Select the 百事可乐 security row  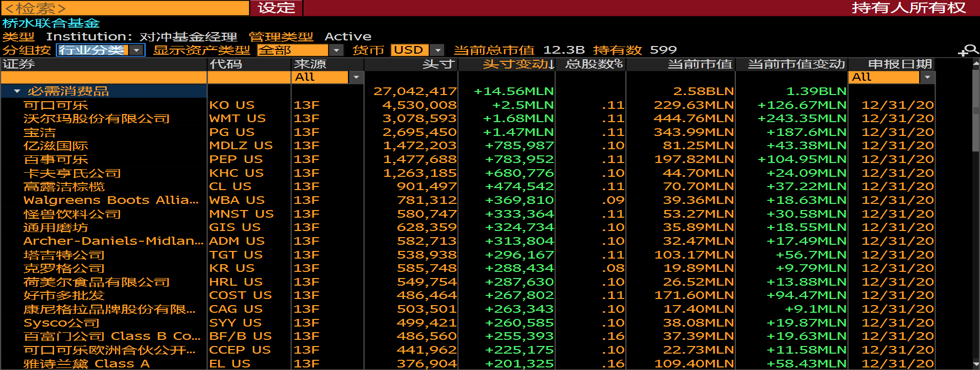(x=468, y=159)
